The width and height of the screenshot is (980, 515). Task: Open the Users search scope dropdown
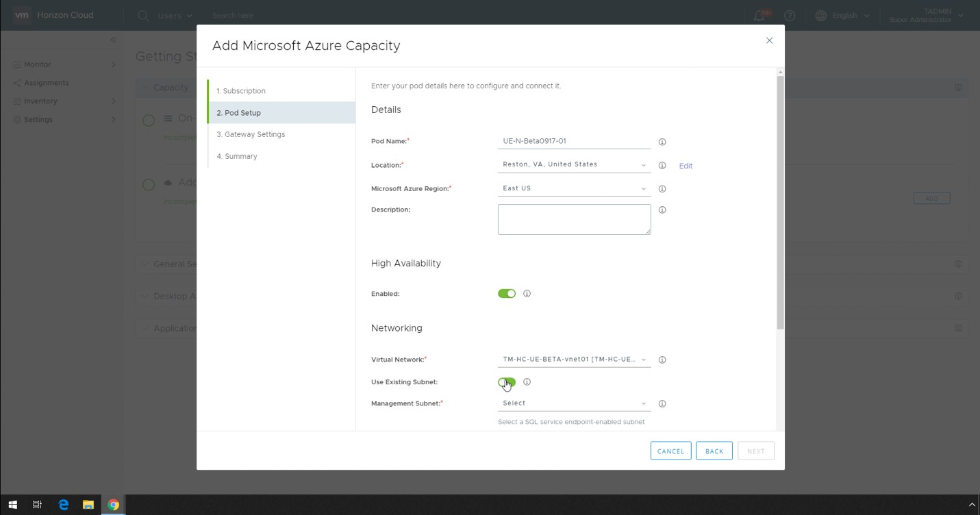[x=175, y=15]
